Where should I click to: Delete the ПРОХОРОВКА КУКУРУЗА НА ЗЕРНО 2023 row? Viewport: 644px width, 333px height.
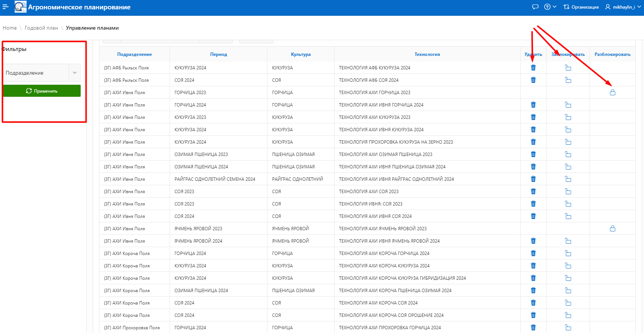pyautogui.click(x=533, y=142)
